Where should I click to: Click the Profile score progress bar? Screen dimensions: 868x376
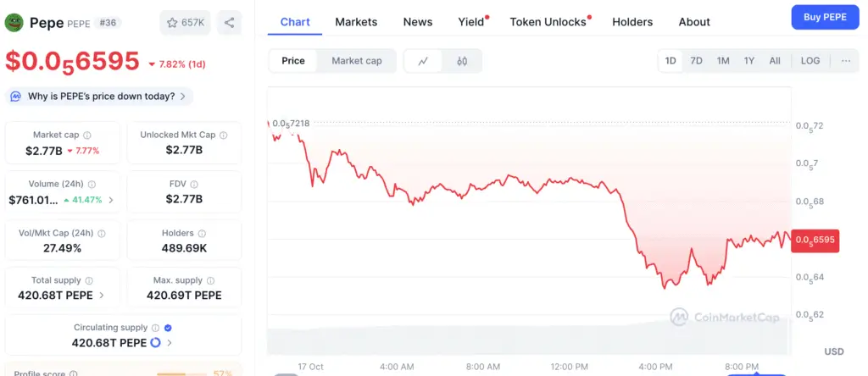click(x=182, y=373)
